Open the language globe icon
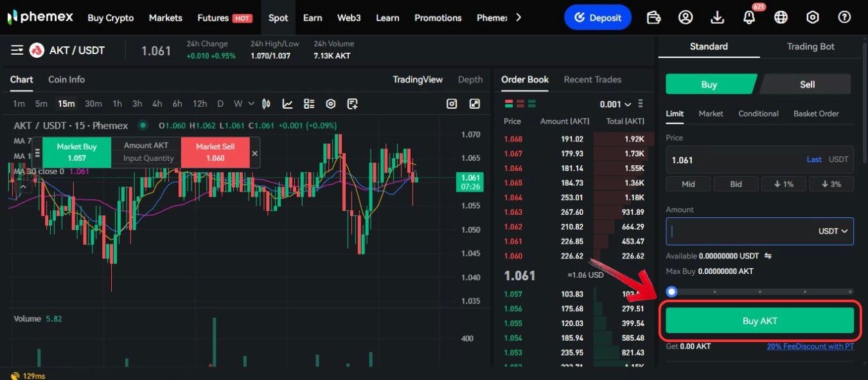 click(x=781, y=17)
